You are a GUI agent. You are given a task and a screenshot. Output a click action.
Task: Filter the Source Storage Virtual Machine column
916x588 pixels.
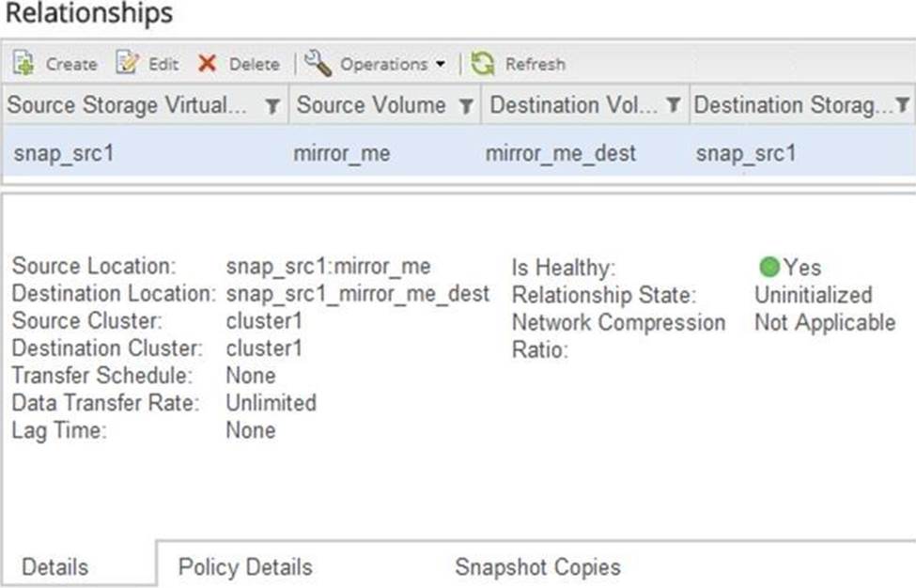[x=272, y=106]
